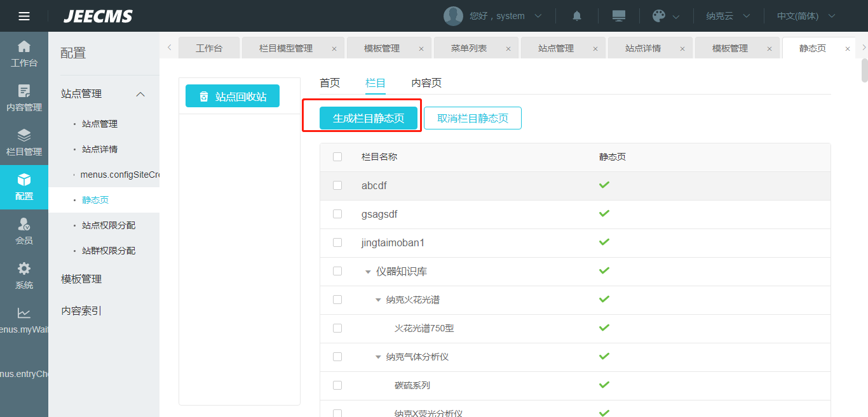Open the 中文(简体) language dropdown
Screen dimensions: 868x417
[x=806, y=16]
